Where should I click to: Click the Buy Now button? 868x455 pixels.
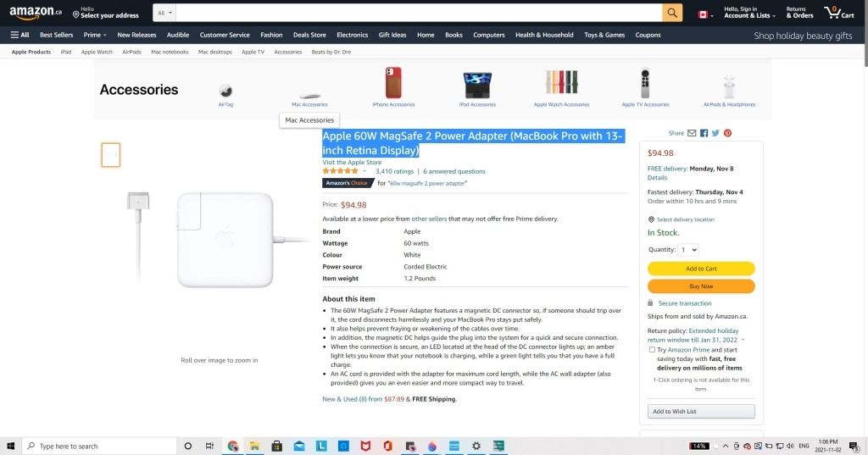pos(701,286)
